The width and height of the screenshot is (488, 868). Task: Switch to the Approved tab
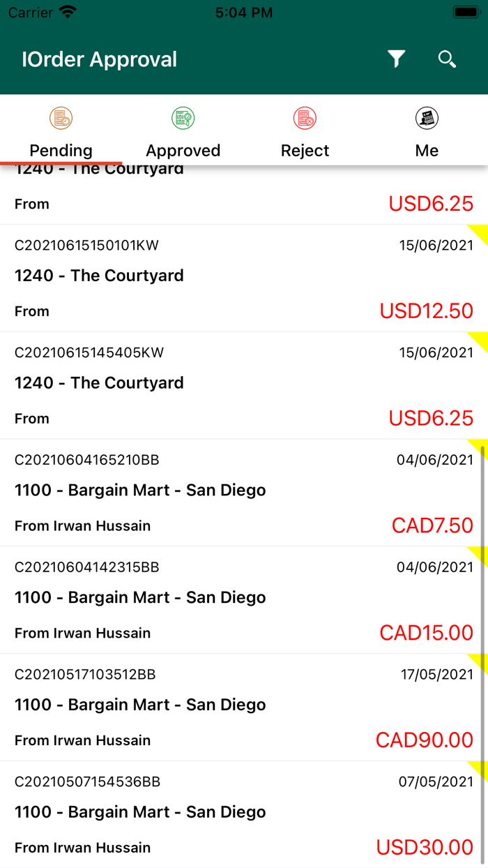(x=183, y=150)
